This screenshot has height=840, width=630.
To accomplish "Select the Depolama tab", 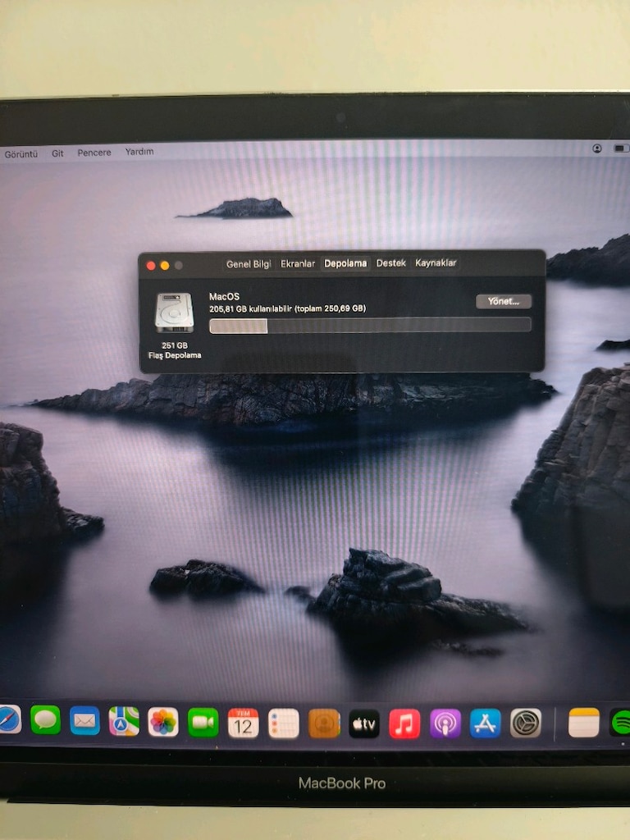I will coord(345,263).
